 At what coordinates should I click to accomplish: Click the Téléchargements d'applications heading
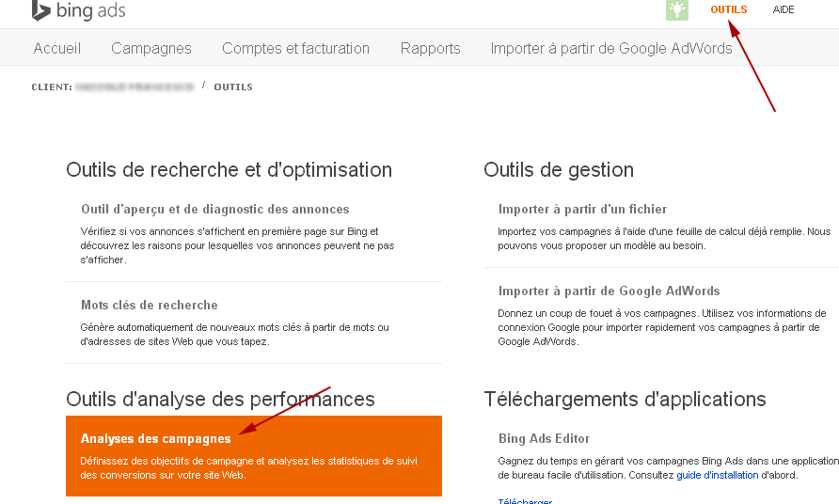[625, 399]
